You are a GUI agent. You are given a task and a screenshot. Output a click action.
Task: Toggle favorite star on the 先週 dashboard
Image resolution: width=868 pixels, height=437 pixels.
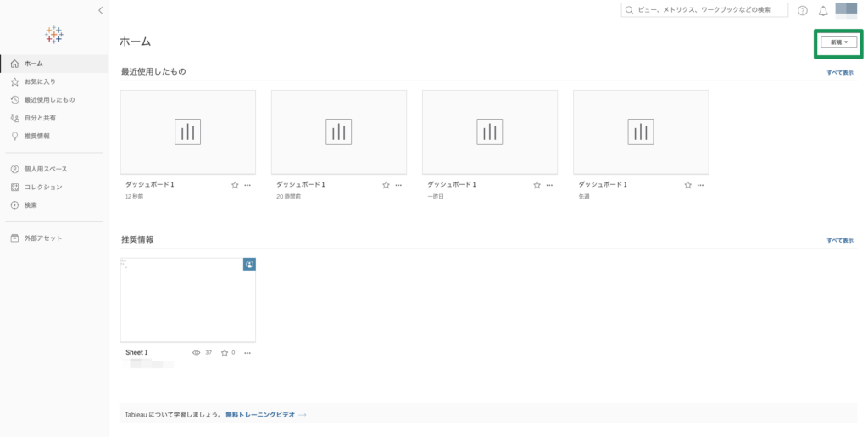coord(687,184)
